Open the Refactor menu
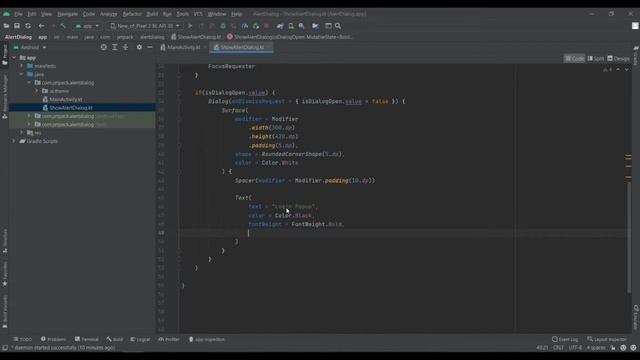This screenshot has width=640, height=360. click(132, 14)
